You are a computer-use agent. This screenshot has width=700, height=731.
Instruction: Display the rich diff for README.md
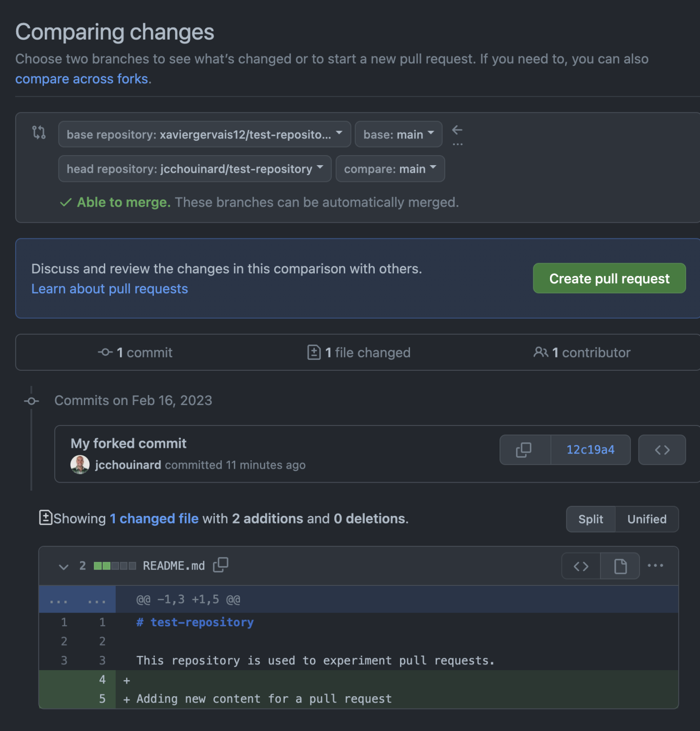pos(620,566)
